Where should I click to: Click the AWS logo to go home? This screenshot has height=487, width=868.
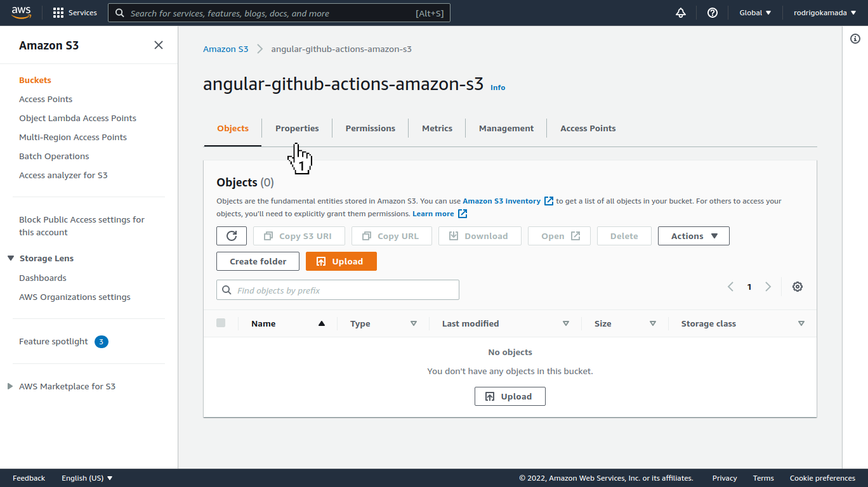click(x=21, y=12)
